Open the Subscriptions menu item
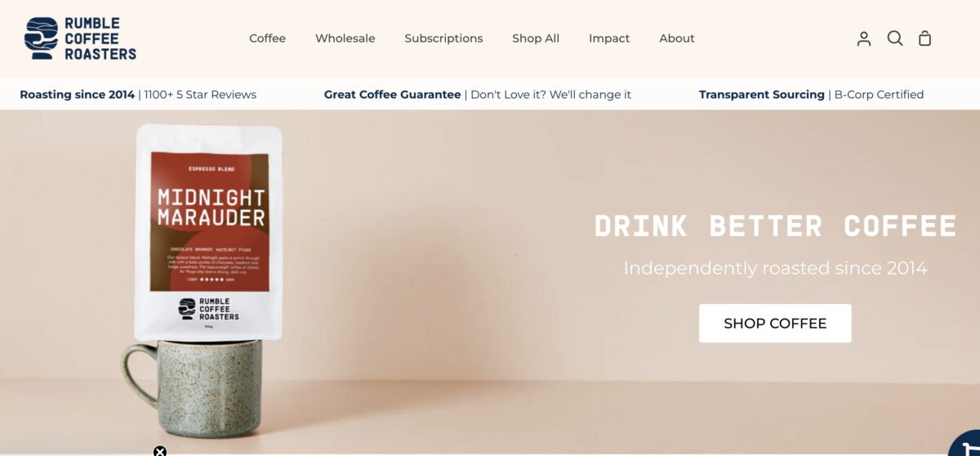The width and height of the screenshot is (980, 456). (443, 38)
